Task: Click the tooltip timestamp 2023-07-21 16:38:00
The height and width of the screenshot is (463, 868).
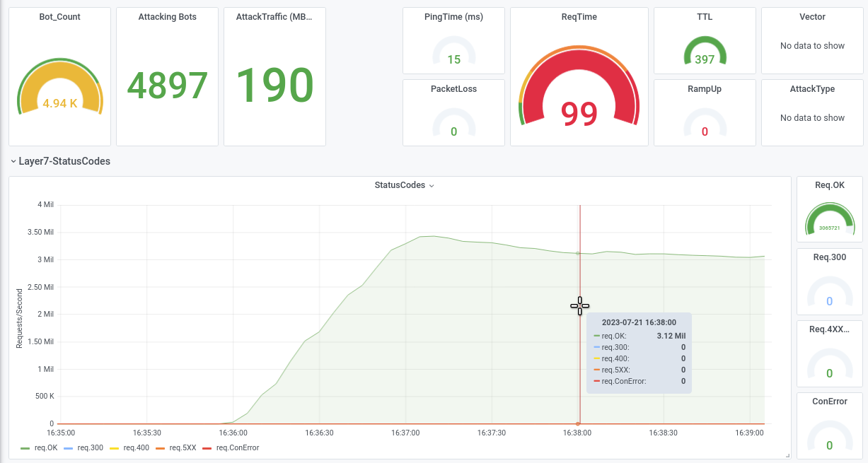Action: 639,322
